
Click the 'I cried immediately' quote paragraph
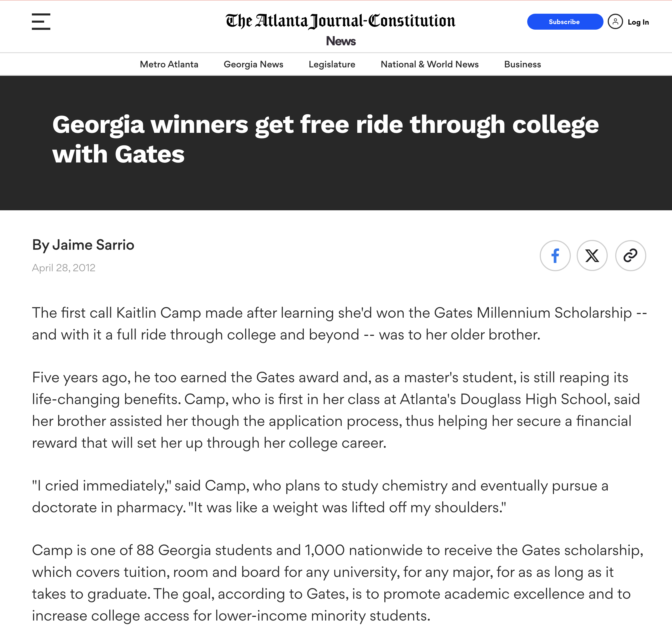click(320, 496)
